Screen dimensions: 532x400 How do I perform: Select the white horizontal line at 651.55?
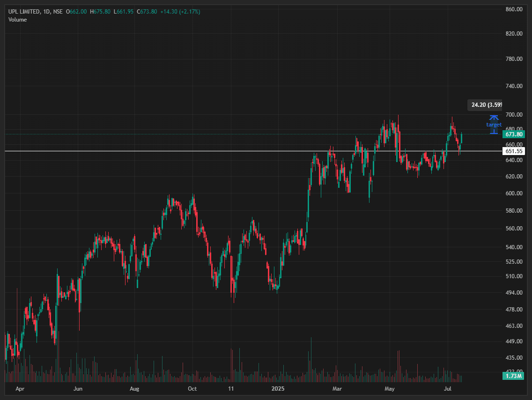tap(253, 151)
